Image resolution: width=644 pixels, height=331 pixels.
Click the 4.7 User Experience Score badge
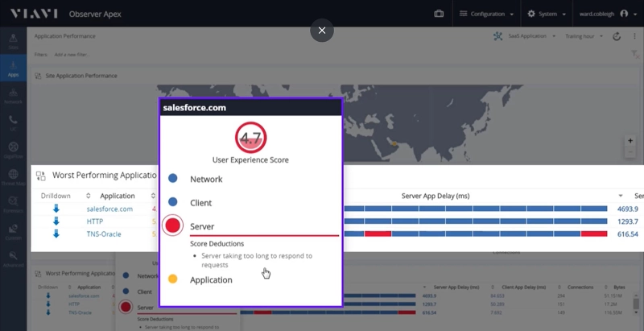pos(250,139)
